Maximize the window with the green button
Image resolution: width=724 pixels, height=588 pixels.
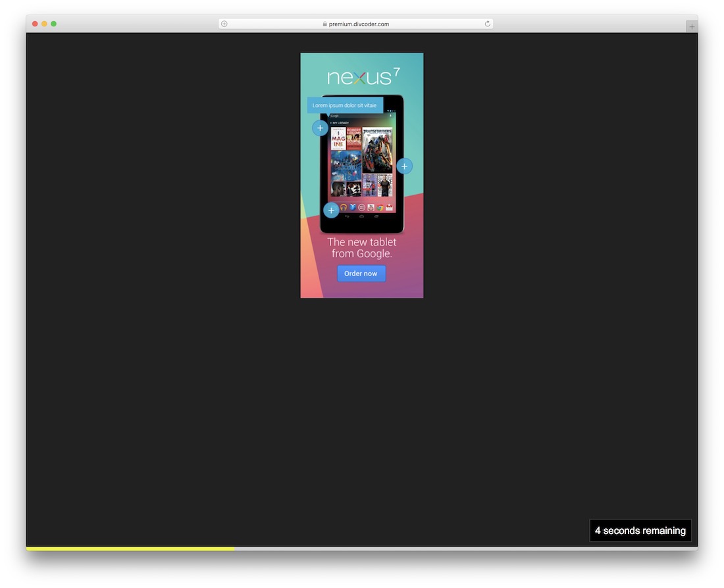tap(53, 24)
